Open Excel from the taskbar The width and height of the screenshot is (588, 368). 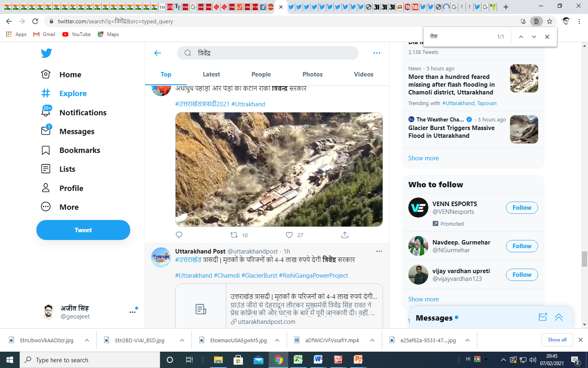(x=298, y=360)
